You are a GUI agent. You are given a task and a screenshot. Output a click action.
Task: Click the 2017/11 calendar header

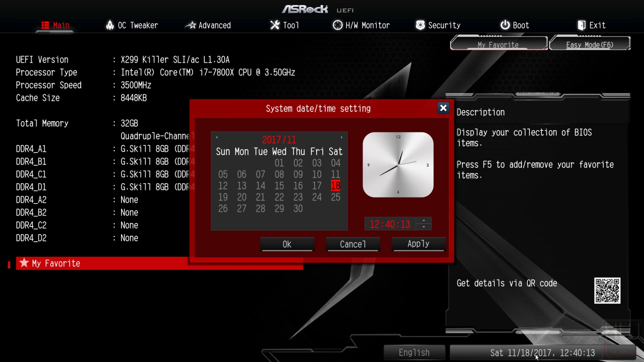click(x=279, y=139)
